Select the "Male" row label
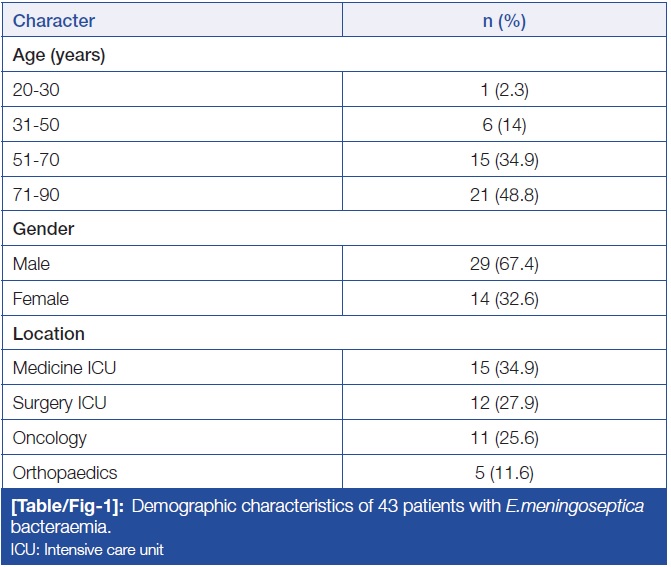 pos(31,264)
